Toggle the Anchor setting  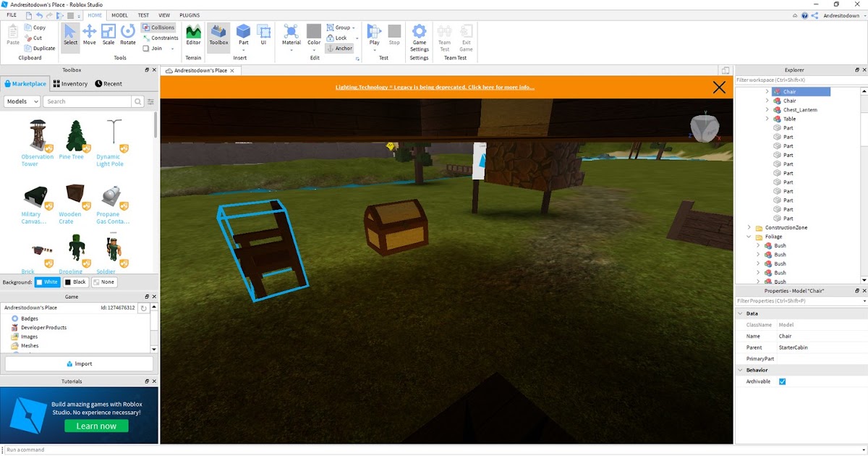coord(339,48)
